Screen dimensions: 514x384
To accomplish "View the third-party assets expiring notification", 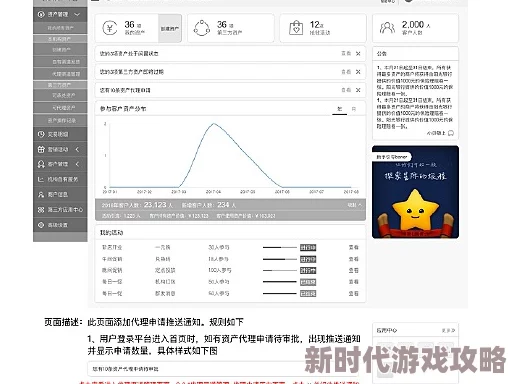I will (x=346, y=72).
